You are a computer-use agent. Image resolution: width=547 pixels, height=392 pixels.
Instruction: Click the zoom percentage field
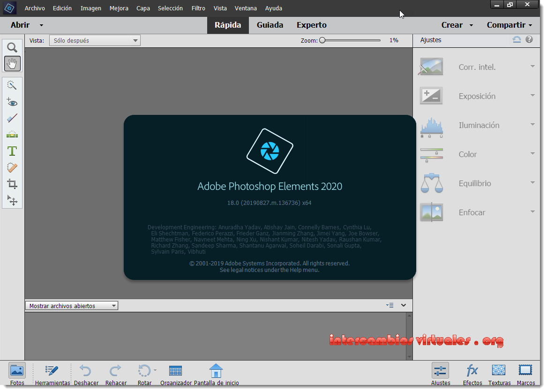pyautogui.click(x=394, y=40)
